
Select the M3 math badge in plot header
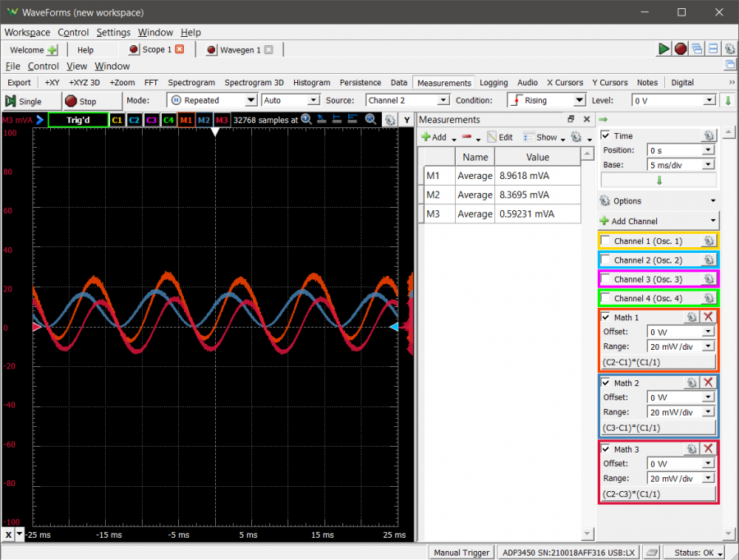pos(222,120)
